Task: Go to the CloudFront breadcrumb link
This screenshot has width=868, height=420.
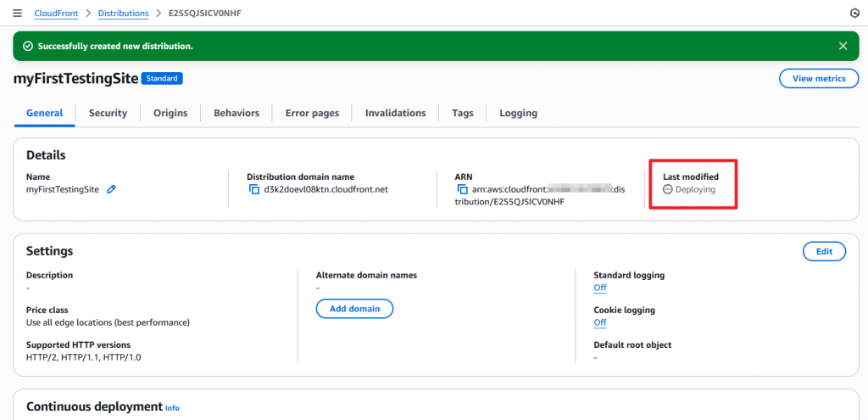Action: click(x=56, y=13)
